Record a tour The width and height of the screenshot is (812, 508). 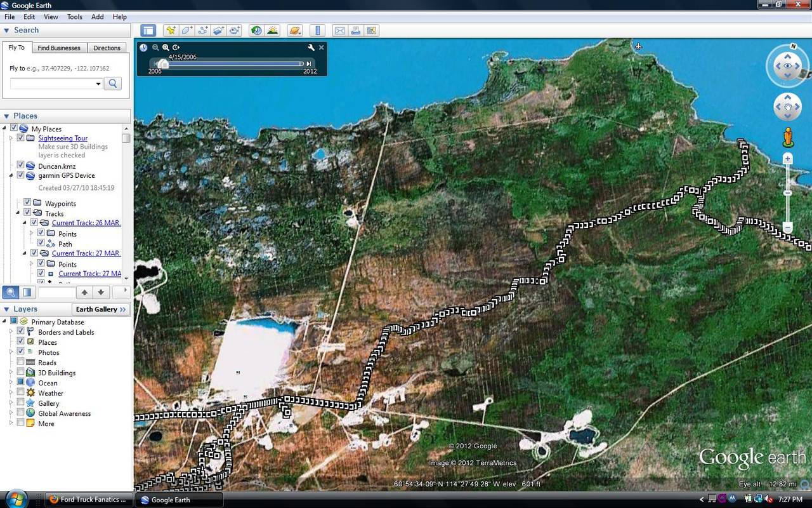tap(235, 30)
